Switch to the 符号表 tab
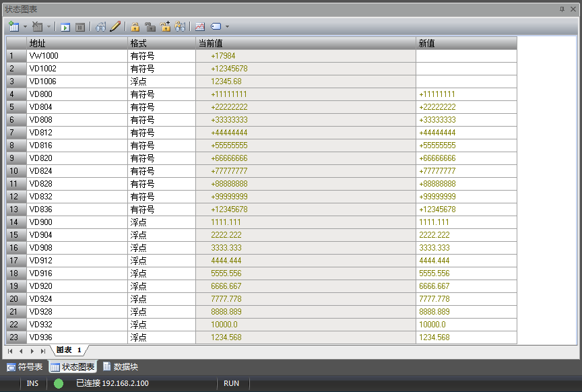This screenshot has height=392, width=582. point(25,367)
